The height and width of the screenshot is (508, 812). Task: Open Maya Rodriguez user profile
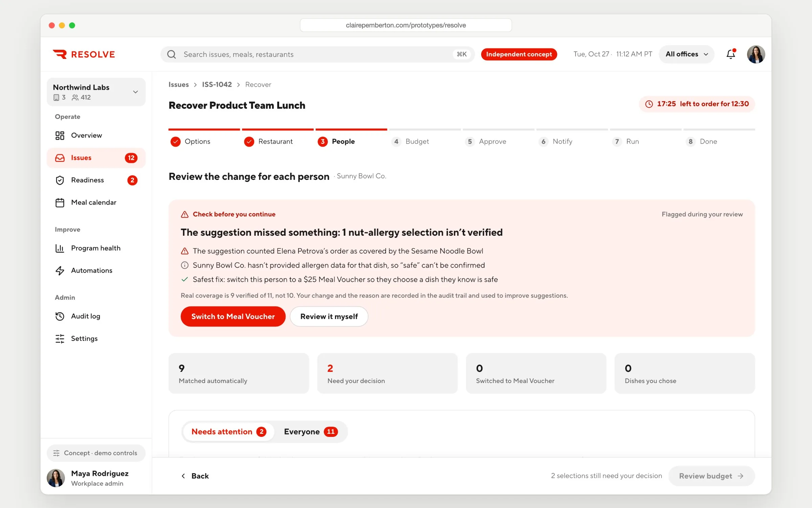pyautogui.click(x=96, y=478)
